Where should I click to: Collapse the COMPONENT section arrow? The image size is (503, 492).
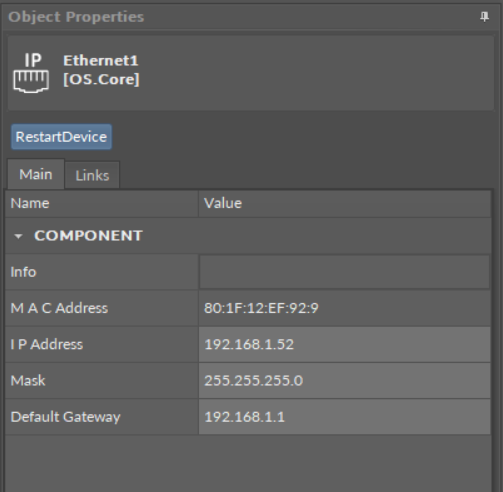pos(18,236)
